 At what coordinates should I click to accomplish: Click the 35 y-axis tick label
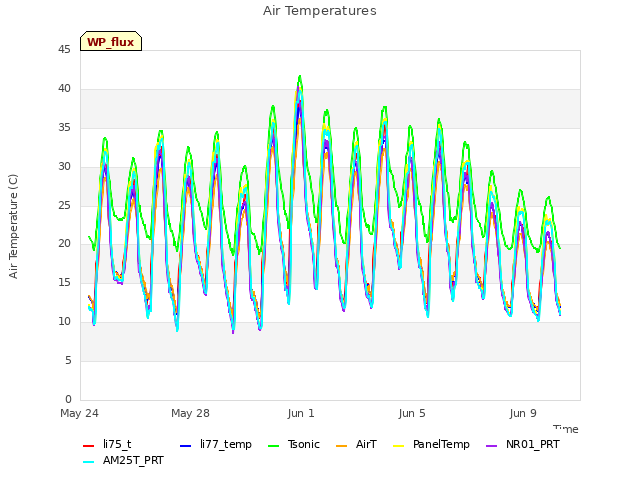point(64,128)
